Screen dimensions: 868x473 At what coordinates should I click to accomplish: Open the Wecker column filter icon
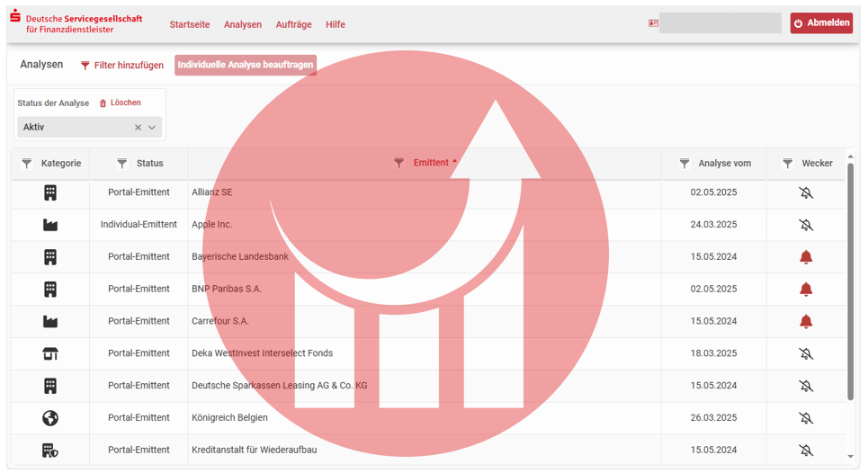(x=787, y=163)
